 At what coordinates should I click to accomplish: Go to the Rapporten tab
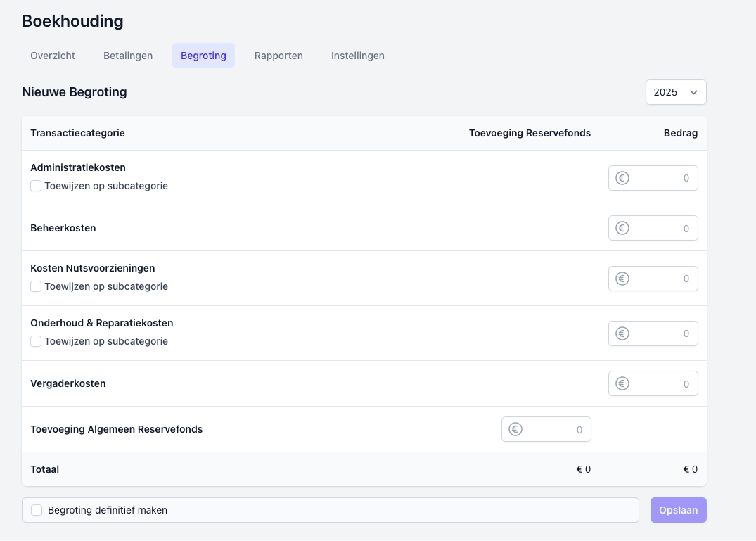pyautogui.click(x=278, y=56)
